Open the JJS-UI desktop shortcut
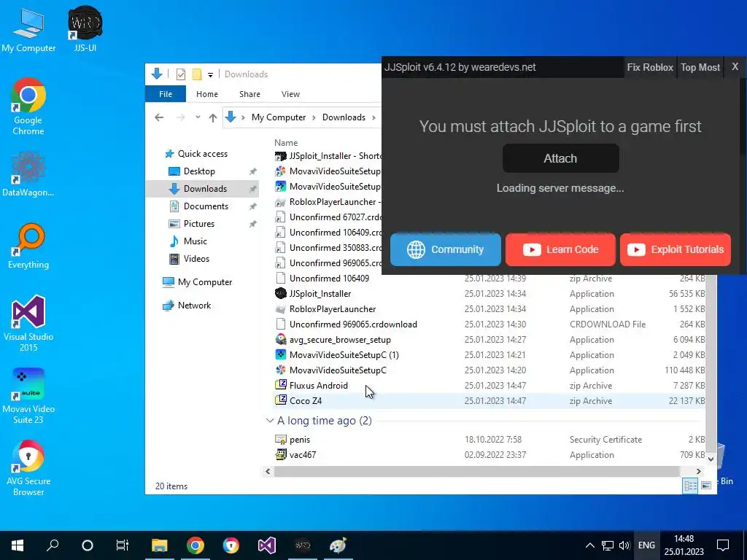747x560 pixels. pos(85,28)
